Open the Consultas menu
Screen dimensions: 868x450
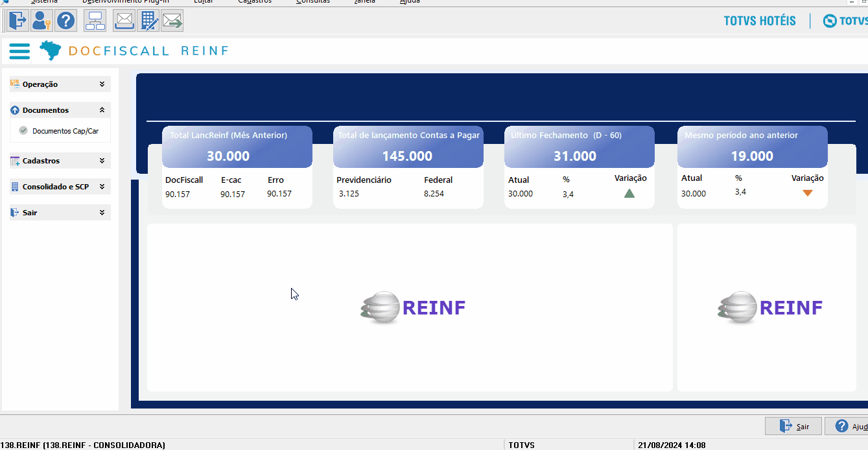313,2
